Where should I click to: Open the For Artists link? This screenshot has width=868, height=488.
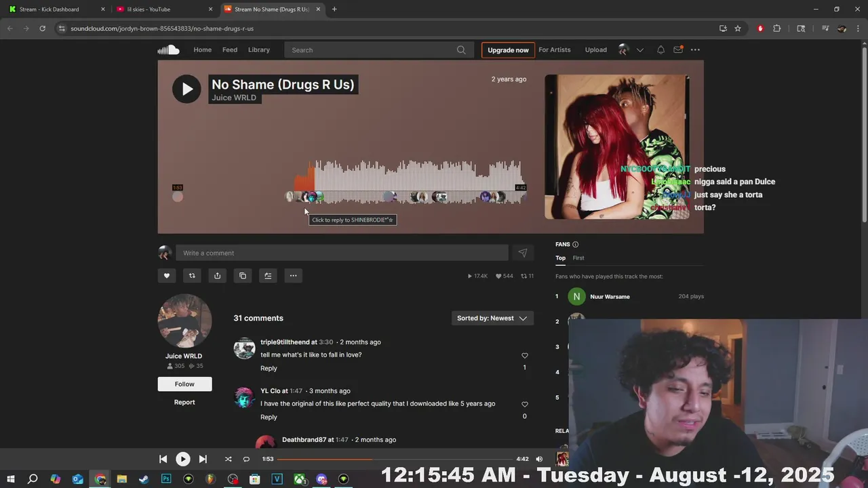(555, 49)
